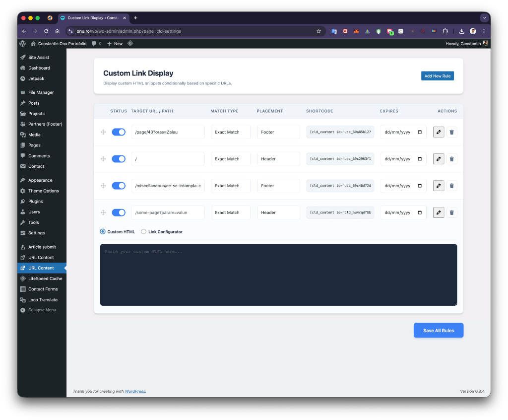This screenshot has width=508, height=420.
Task: Open LiteSpeed Cache sidebar item
Action: [x=45, y=279]
